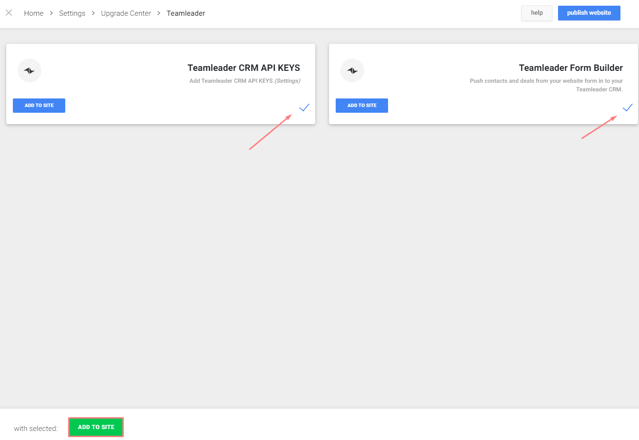
Task: Select Teamleader Form Builder title
Action: pyautogui.click(x=571, y=68)
